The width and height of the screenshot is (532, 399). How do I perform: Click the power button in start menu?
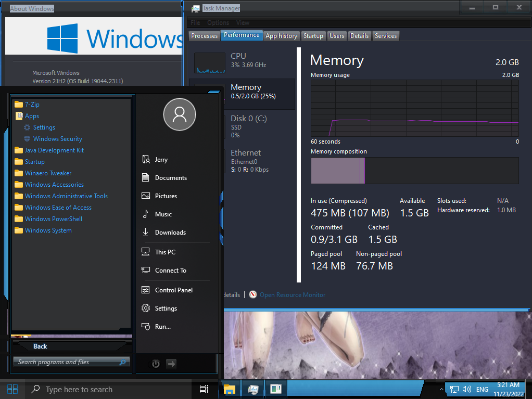[156, 364]
